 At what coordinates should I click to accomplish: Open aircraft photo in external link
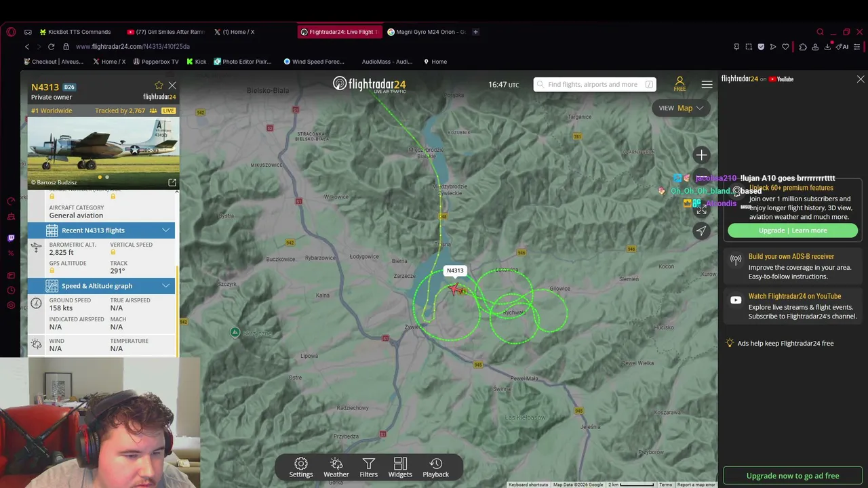(172, 182)
